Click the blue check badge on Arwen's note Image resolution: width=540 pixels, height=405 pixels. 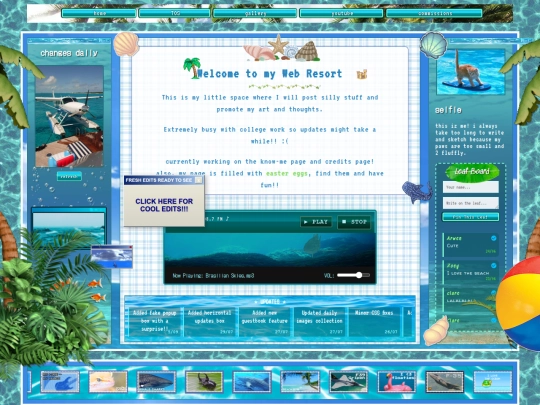point(494,238)
